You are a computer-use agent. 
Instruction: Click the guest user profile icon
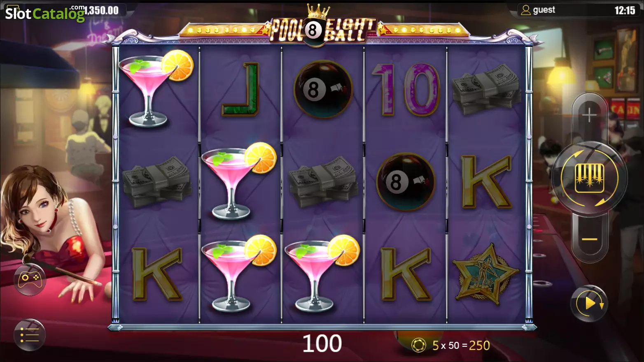point(526,10)
